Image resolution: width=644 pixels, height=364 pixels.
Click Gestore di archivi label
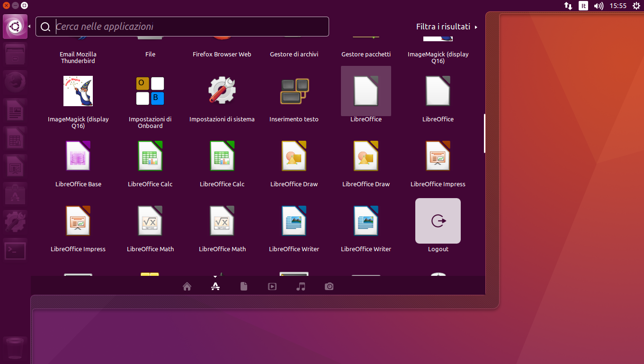(x=294, y=54)
